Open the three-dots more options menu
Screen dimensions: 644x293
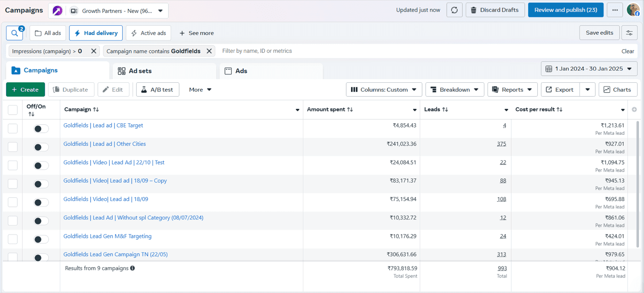pyautogui.click(x=615, y=10)
